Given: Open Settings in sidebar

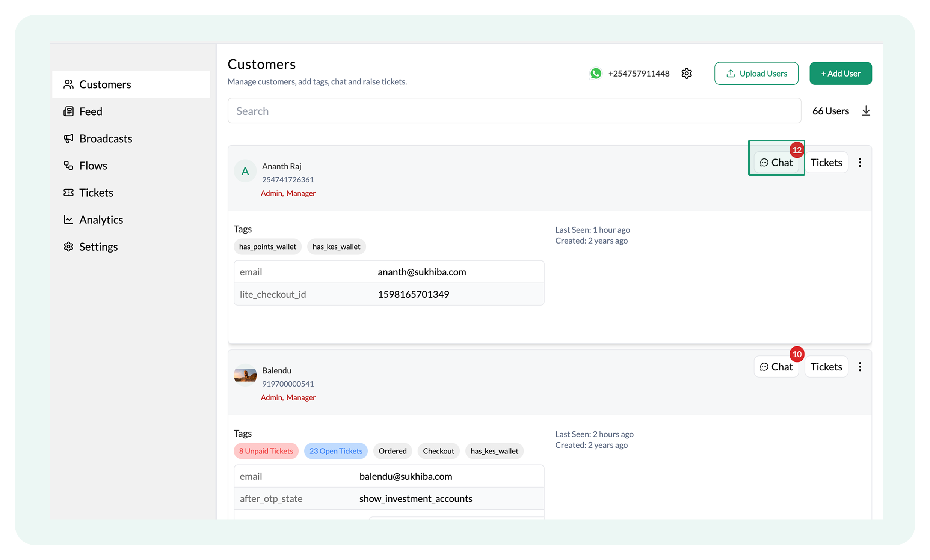Looking at the screenshot, I should click(98, 247).
